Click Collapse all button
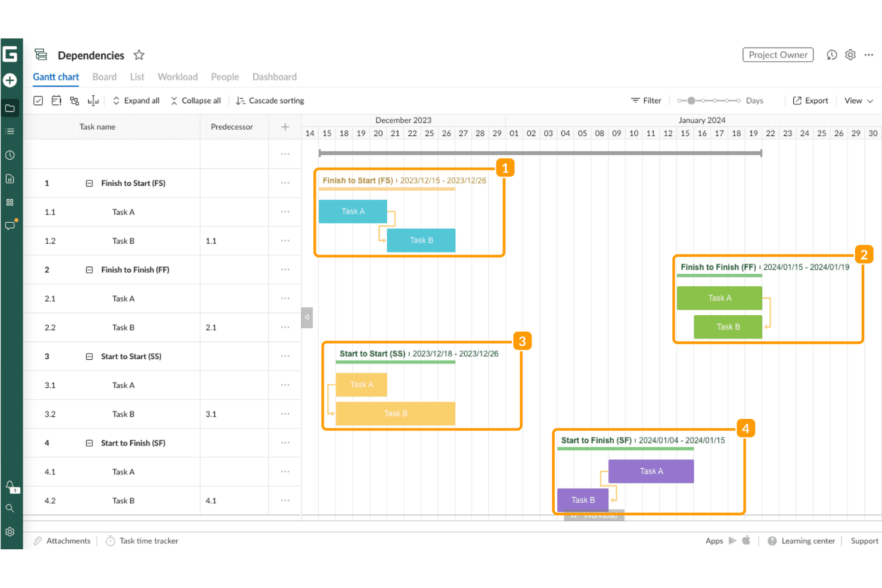This screenshot has width=882, height=588. click(195, 101)
